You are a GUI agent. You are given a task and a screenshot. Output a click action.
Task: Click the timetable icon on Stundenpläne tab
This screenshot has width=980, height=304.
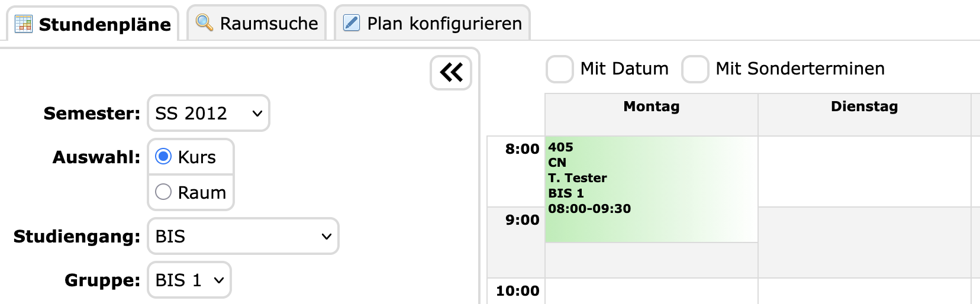[24, 24]
